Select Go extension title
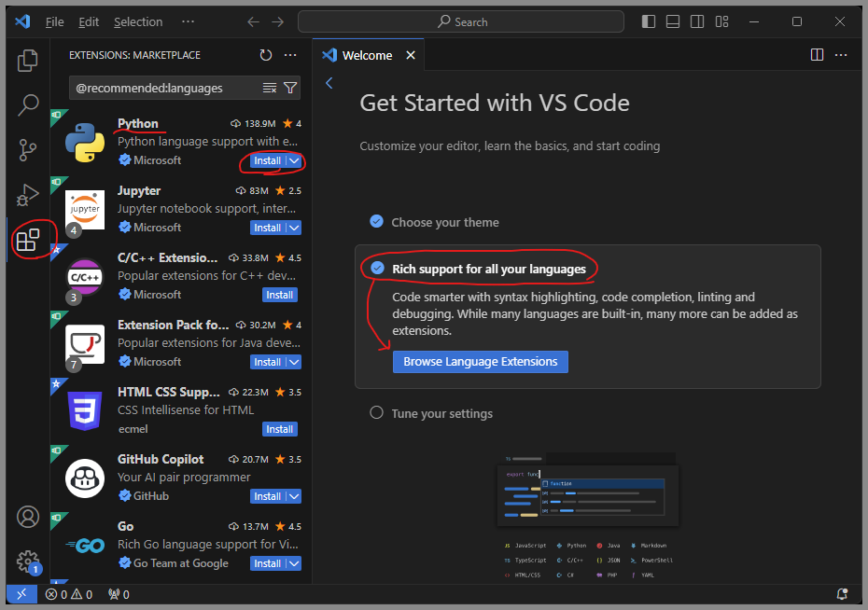Screen dimensions: 868x610 tap(126, 526)
